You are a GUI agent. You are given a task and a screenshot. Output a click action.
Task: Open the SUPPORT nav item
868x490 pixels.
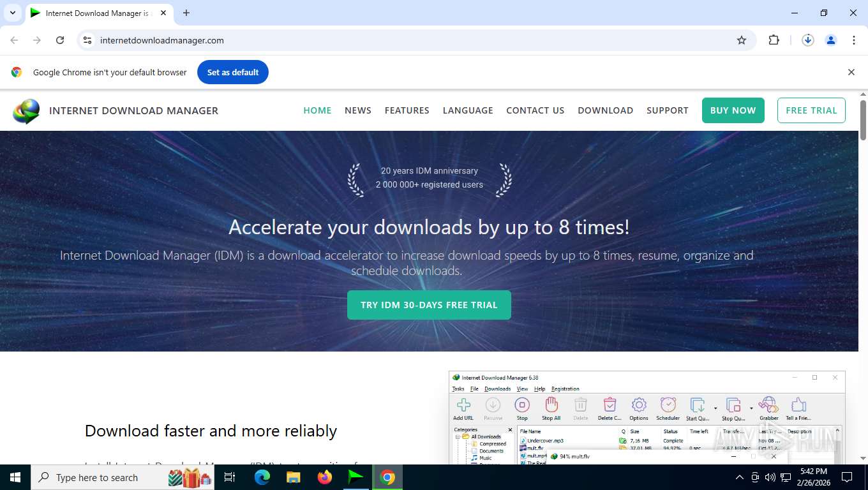[x=668, y=110]
